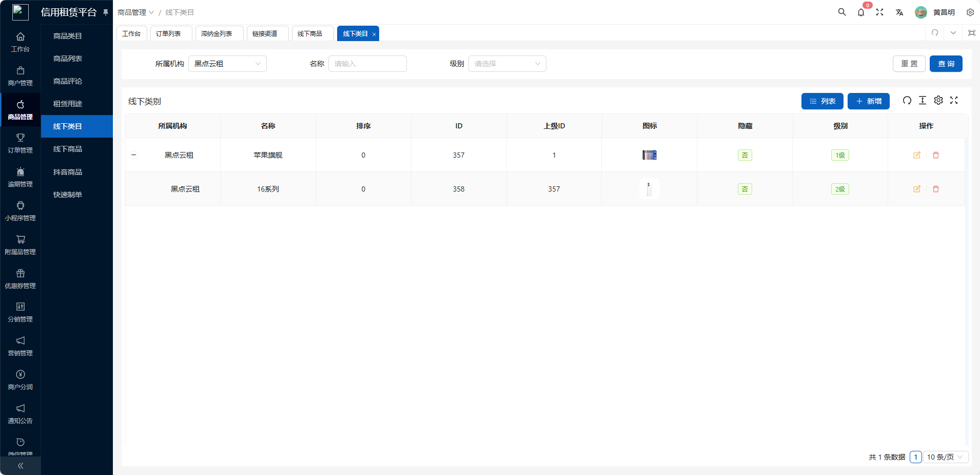Change the 10 条/页 page size
The width and height of the screenshot is (980, 475).
945,457
